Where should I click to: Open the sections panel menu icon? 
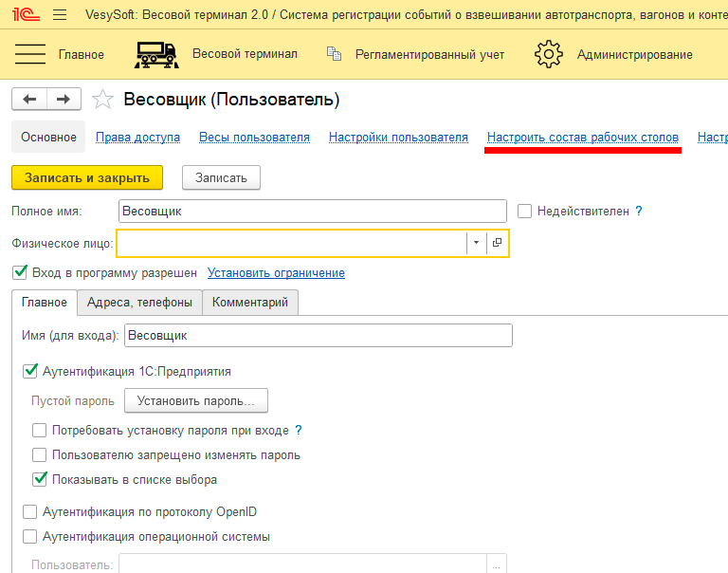(x=30, y=54)
